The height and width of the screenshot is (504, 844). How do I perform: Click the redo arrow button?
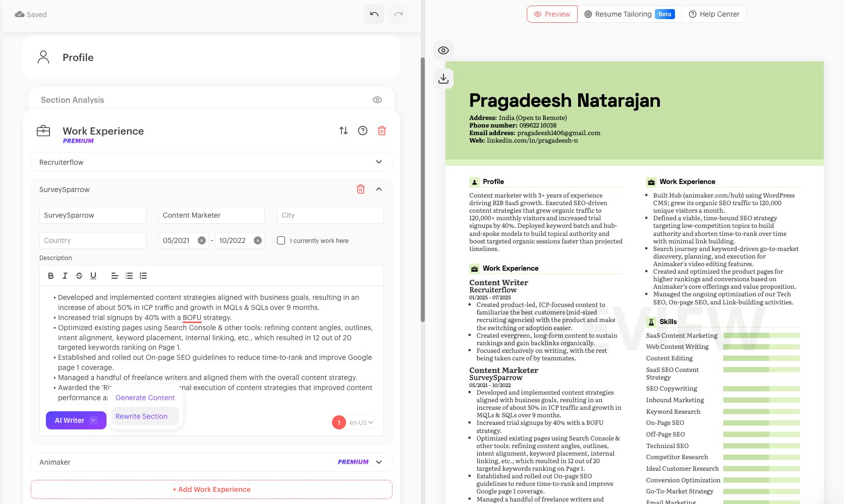(x=399, y=14)
